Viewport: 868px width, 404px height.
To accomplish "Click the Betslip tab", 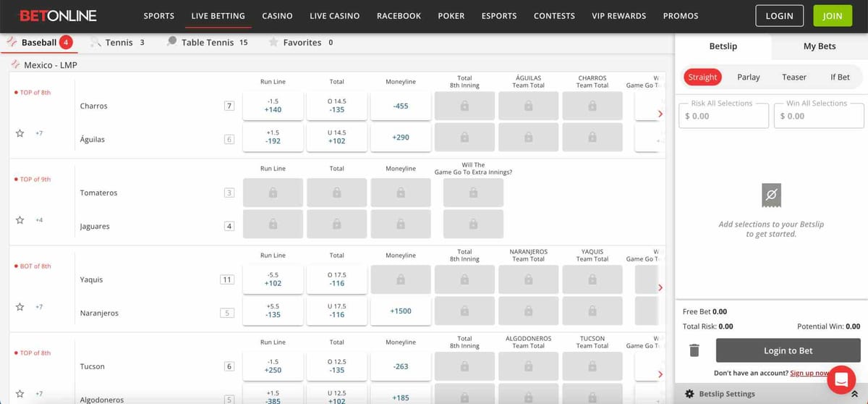I will pos(723,46).
